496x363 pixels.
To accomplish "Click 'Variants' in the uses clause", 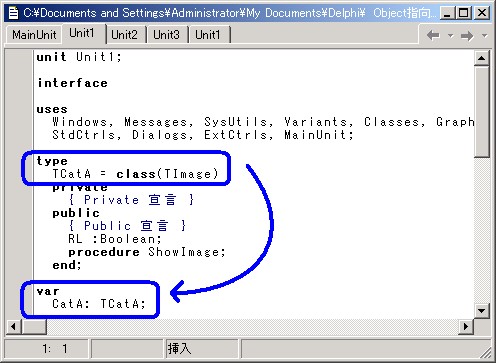I will click(x=315, y=122).
